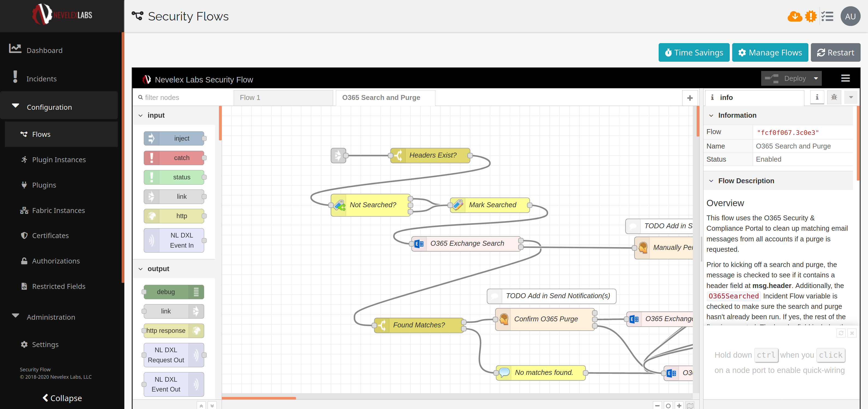The height and width of the screenshot is (409, 868).
Task: Click the Manage Flows button
Action: tap(770, 52)
